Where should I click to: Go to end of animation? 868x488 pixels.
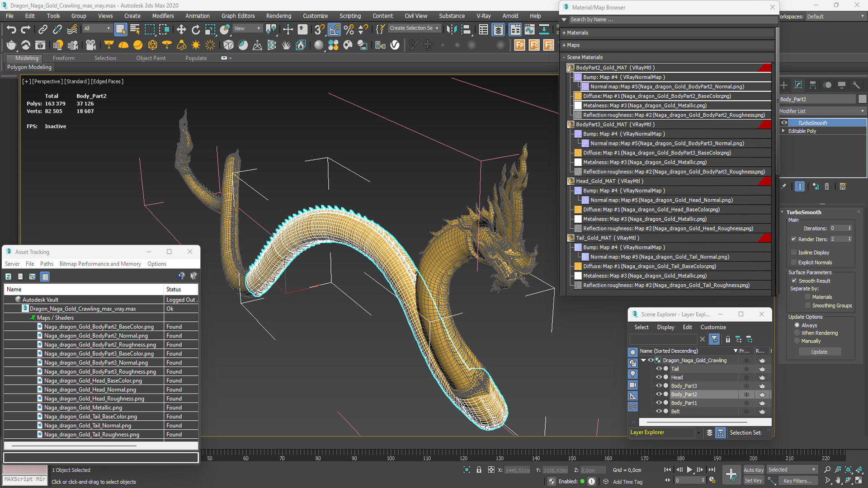click(712, 470)
